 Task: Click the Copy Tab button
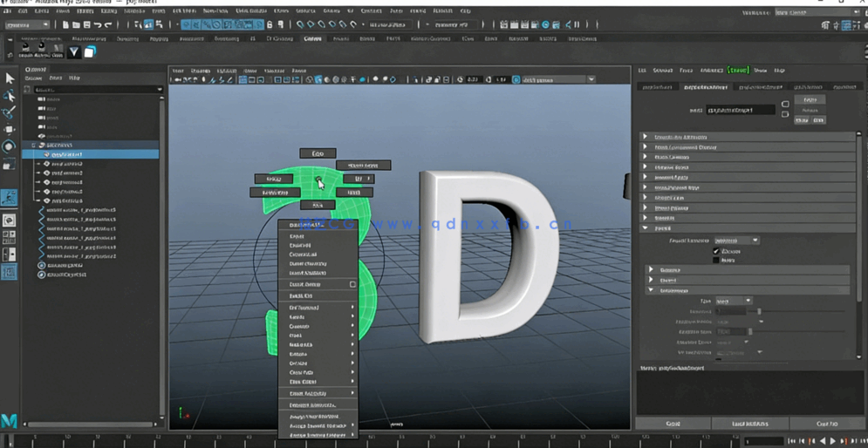click(x=826, y=424)
